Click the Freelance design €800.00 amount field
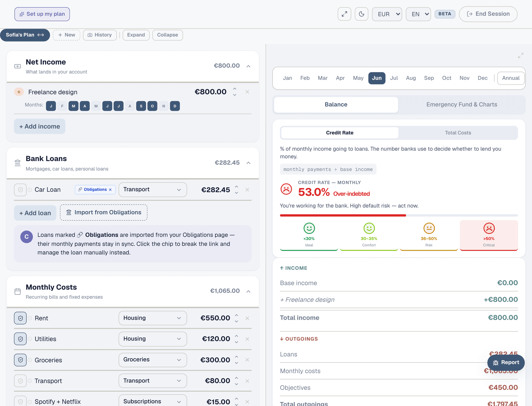Viewport: 532px width, 406px height. point(210,92)
